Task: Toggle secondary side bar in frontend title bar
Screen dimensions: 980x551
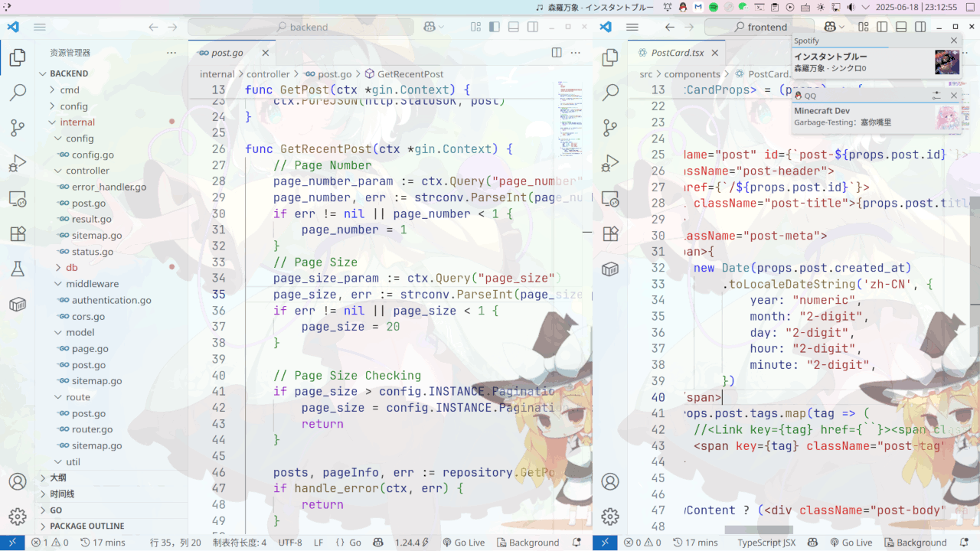Action: click(920, 27)
